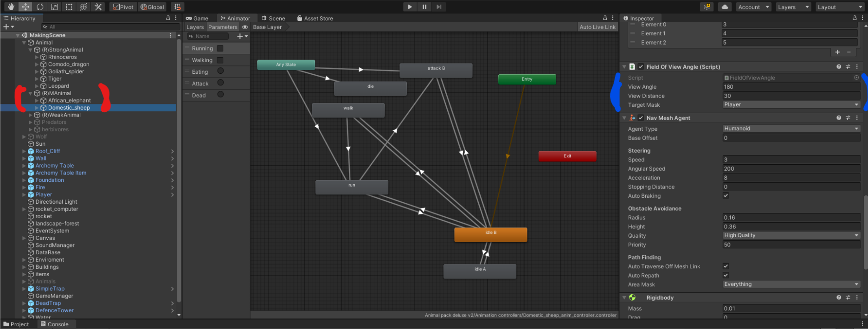Switch to the Scene tab
Image resolution: width=868 pixels, height=329 pixels.
click(273, 18)
